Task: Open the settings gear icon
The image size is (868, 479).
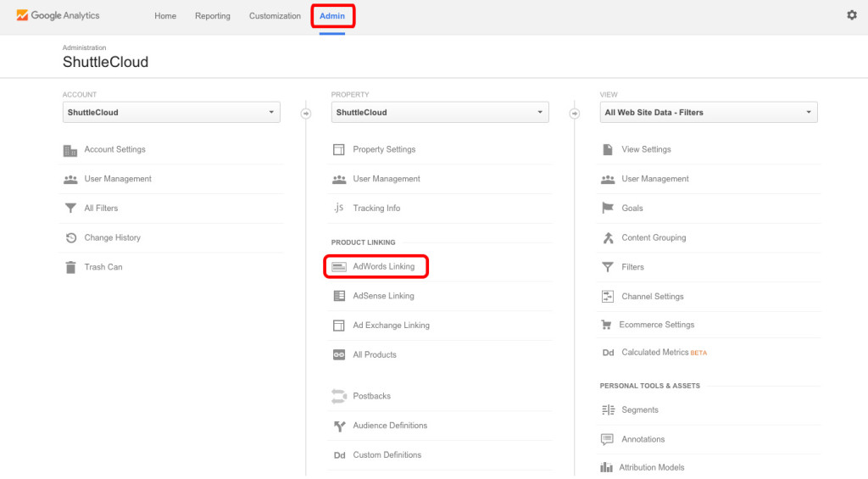Action: pyautogui.click(x=852, y=15)
